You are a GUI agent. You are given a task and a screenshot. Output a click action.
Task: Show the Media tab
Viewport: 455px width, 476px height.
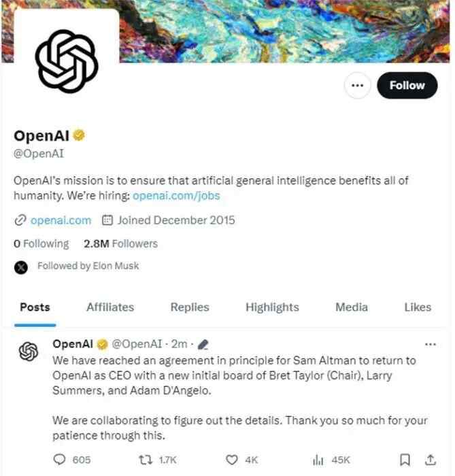[x=352, y=307]
